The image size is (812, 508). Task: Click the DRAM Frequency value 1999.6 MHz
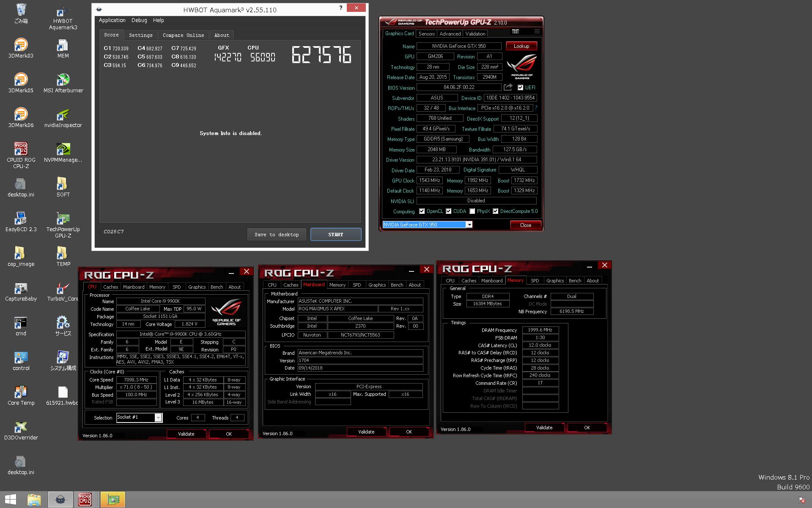click(x=540, y=330)
